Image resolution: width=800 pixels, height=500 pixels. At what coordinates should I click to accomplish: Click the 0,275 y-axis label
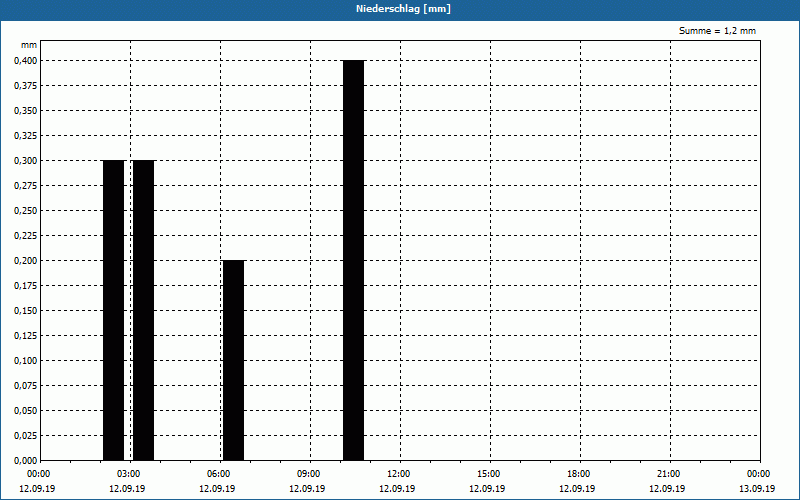pos(26,186)
